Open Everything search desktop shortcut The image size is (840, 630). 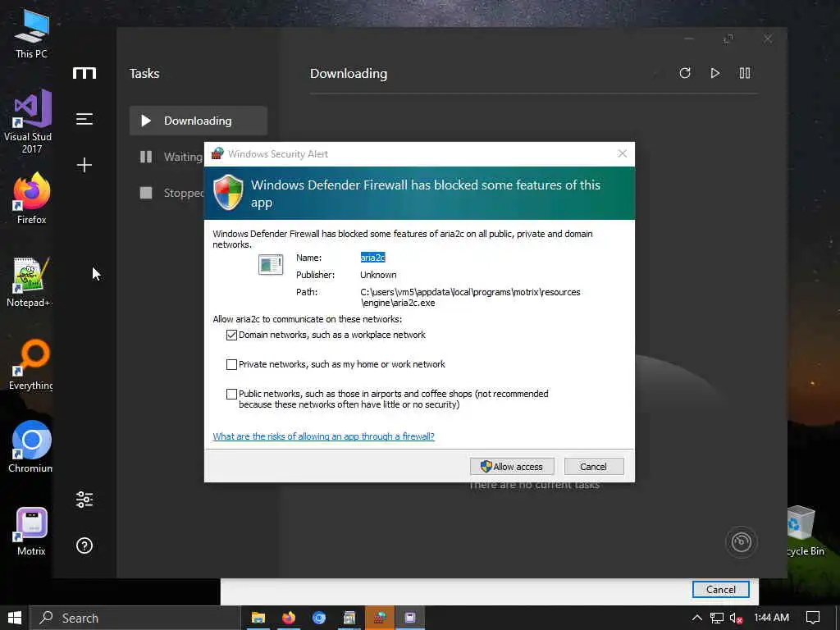30,365
